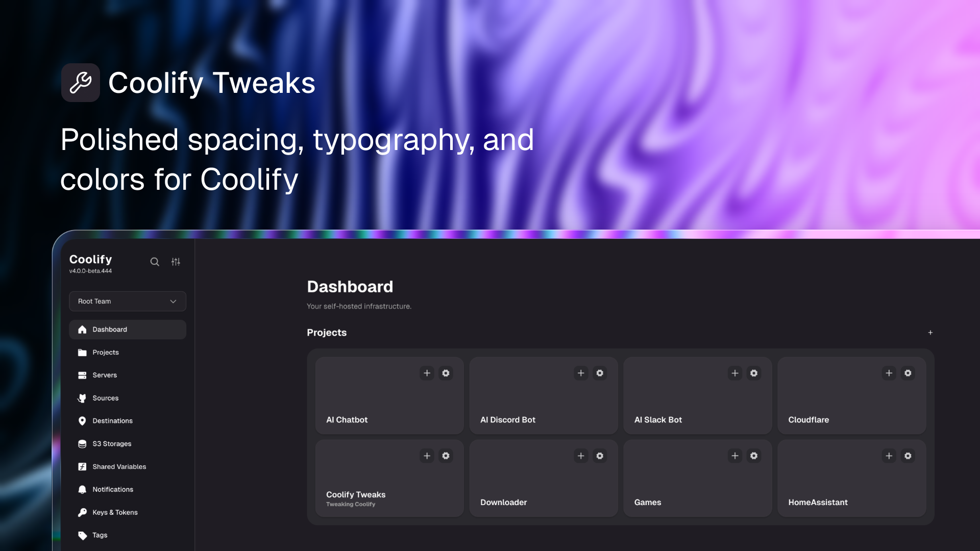Expand the Root Team selector
Viewport: 980px width, 551px height.
pos(127,301)
